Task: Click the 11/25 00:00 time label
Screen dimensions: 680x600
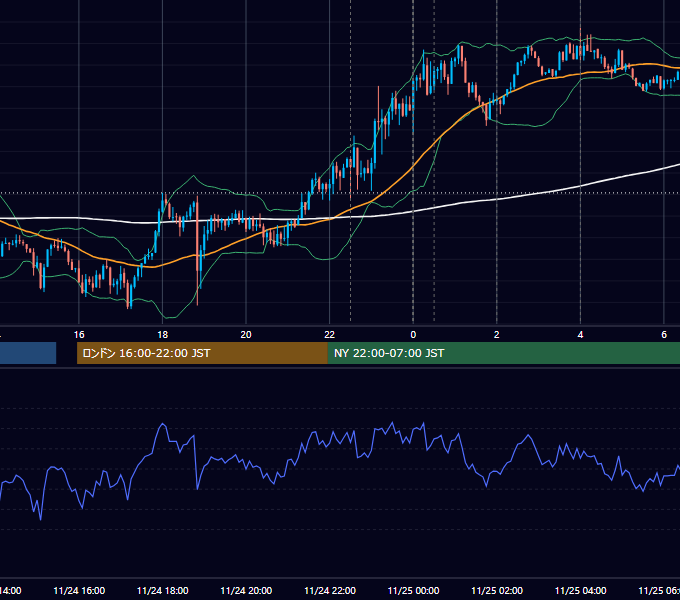Action: (413, 590)
